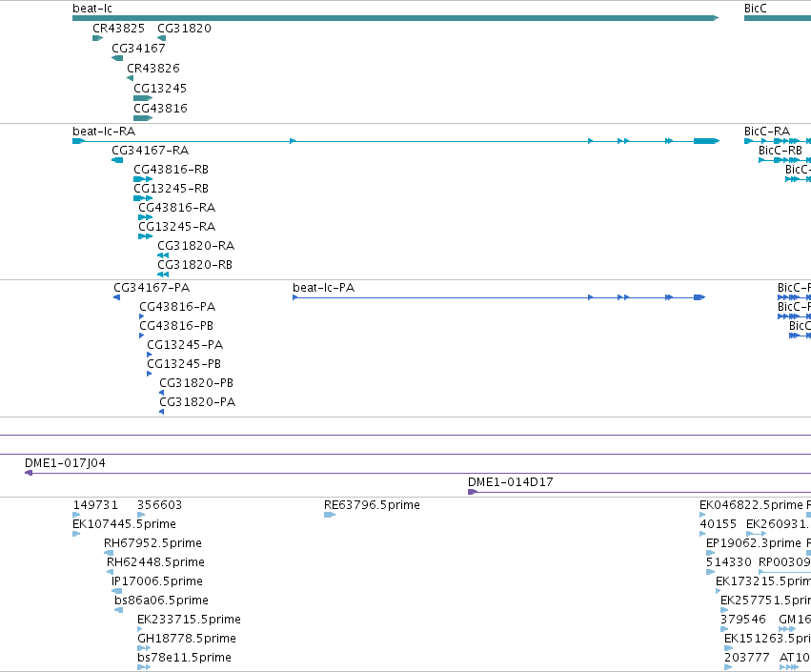Click the CR43826 gene label
This screenshot has width=811, height=672.
pyautogui.click(x=153, y=69)
